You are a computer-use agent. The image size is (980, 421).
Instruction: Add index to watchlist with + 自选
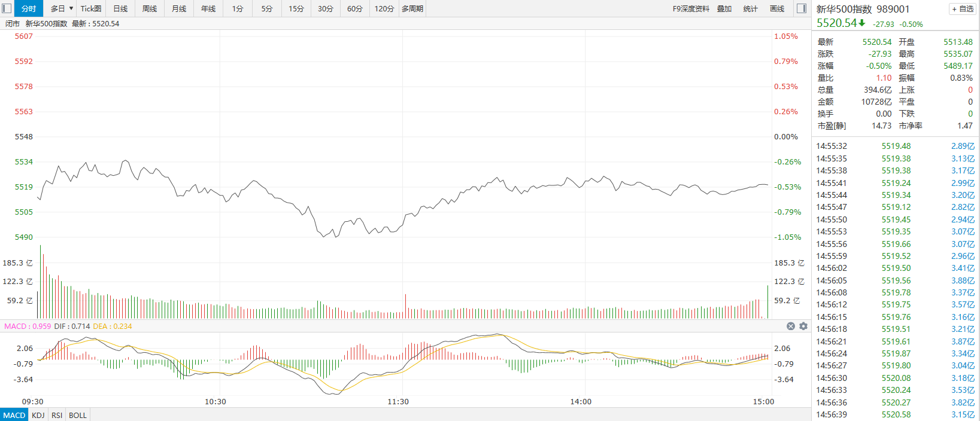pos(963,9)
